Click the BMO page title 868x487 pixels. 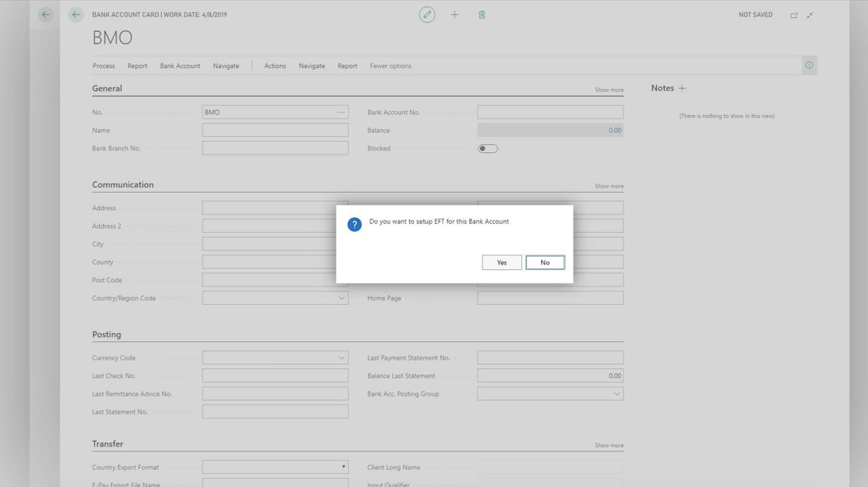tap(112, 37)
